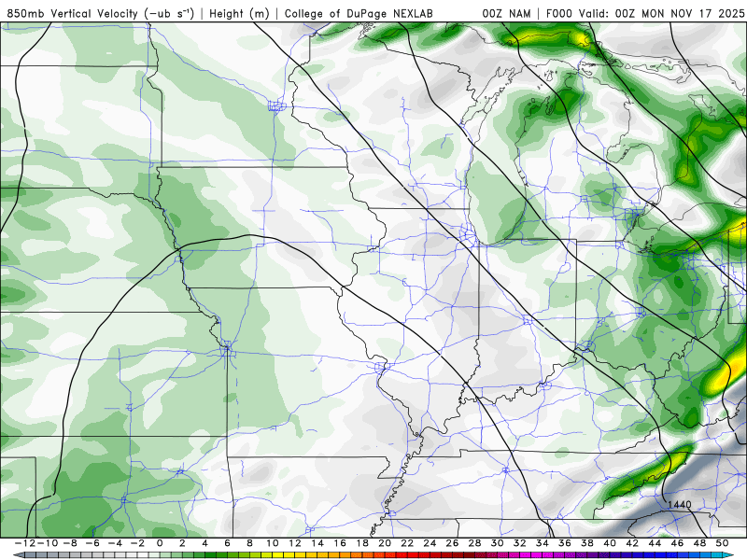The width and height of the screenshot is (747, 560).
Task: Click the '-12' value on the color scale
Action: click(x=25, y=543)
